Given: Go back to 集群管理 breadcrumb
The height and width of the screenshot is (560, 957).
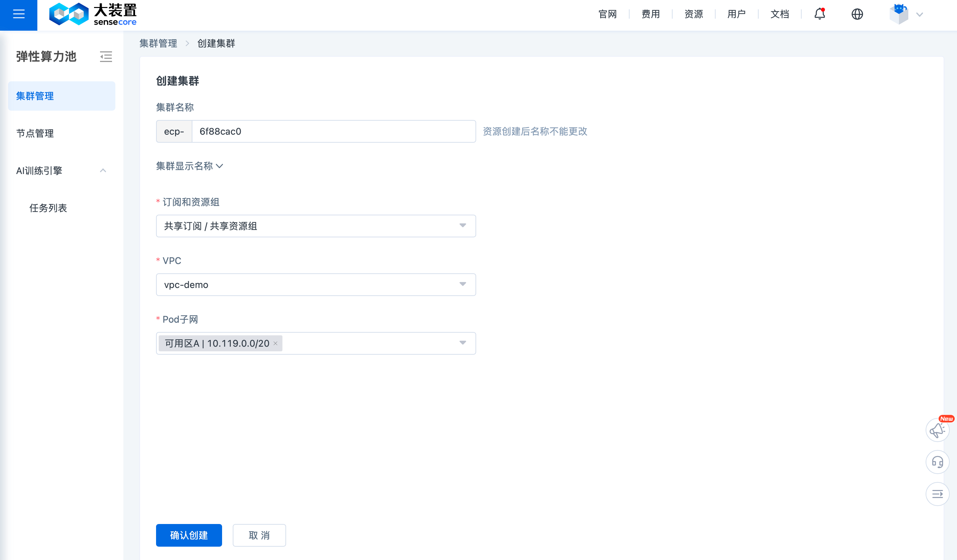Looking at the screenshot, I should pyautogui.click(x=158, y=43).
